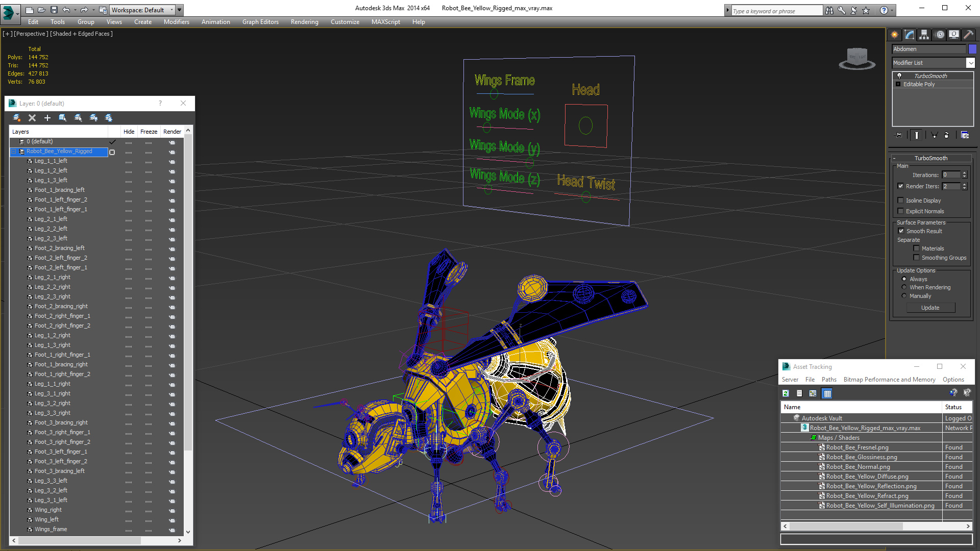Image resolution: width=980 pixels, height=551 pixels.
Task: Open Paths menu in Asset Tracking
Action: (828, 380)
